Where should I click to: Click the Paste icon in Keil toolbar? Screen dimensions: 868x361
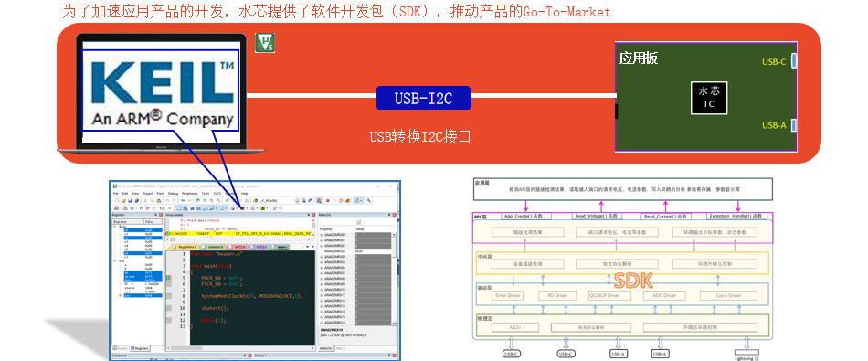[159, 200]
